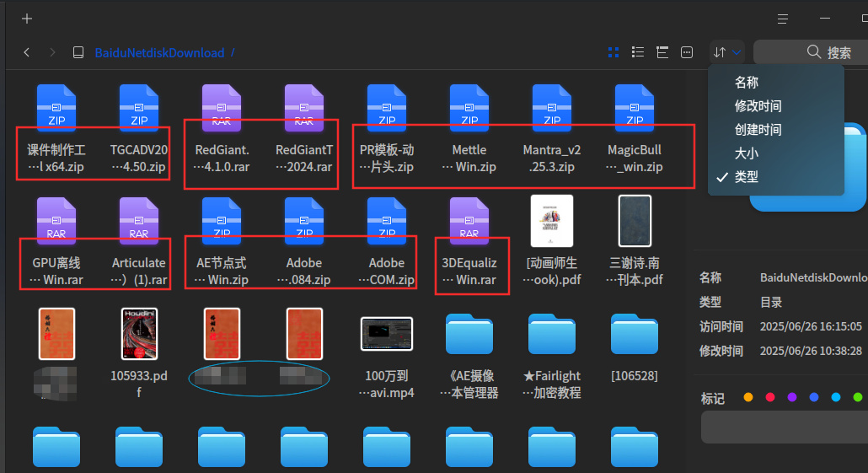Viewport: 868px width, 473px height.
Task: Click the 标记 tag input box
Action: click(785, 427)
